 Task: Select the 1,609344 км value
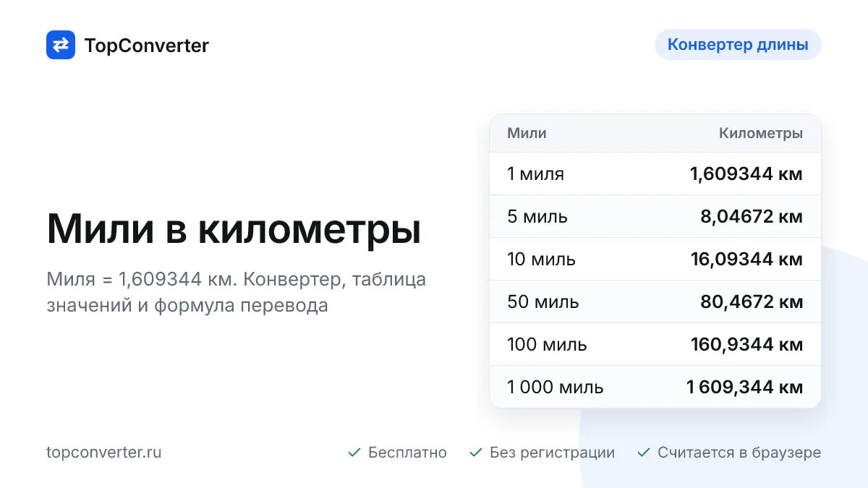746,174
